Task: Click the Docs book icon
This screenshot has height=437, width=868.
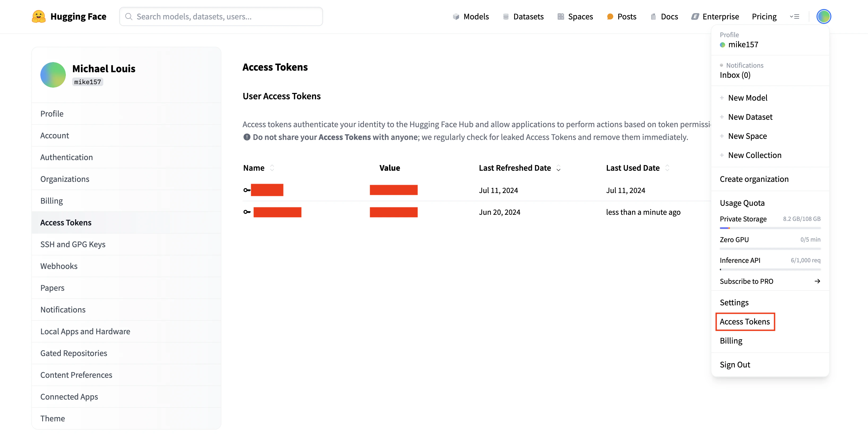Action: (x=653, y=16)
